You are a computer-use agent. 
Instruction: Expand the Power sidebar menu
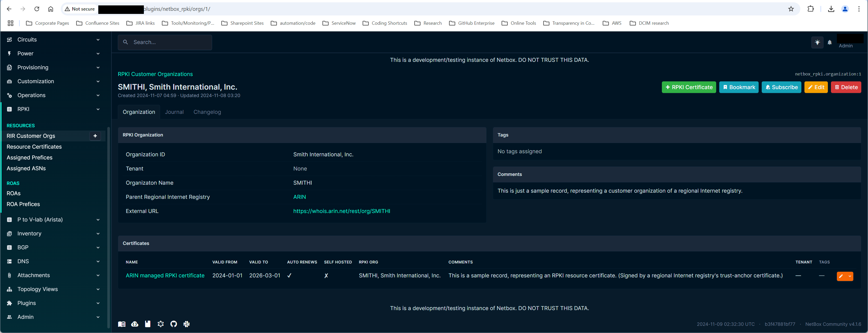pos(54,54)
